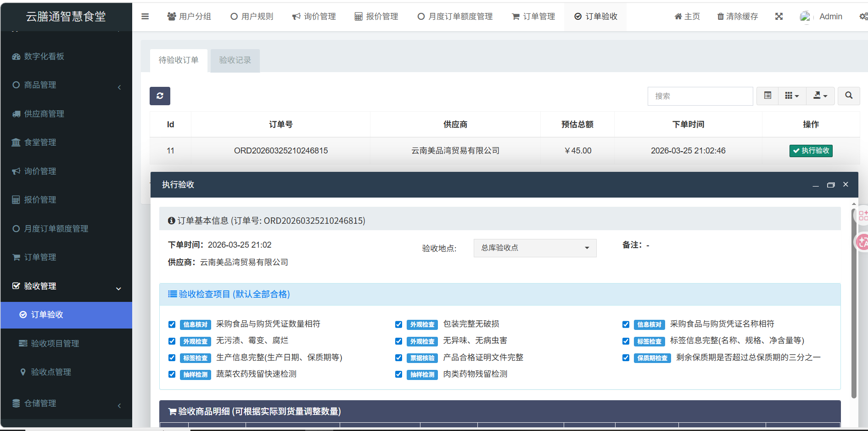The height and width of the screenshot is (431, 868).
Task: Click the magnifier search icon button
Action: coord(849,96)
